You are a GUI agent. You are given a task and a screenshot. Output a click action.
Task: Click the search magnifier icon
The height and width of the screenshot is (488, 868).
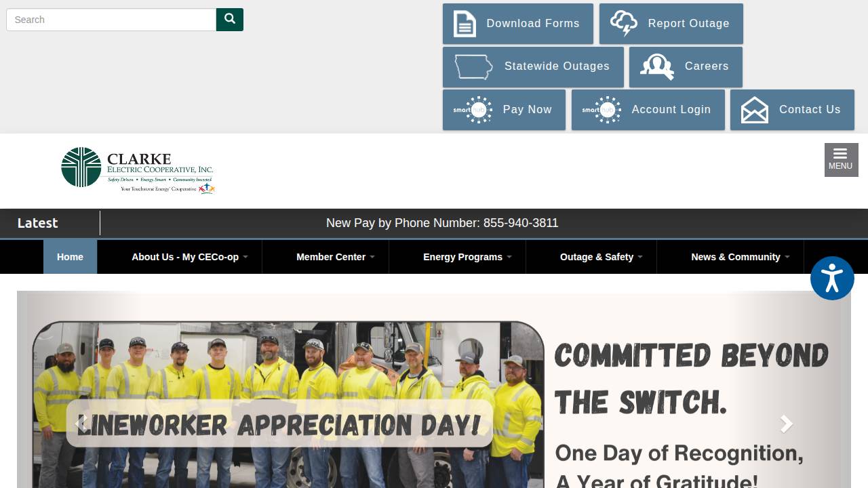pyautogui.click(x=229, y=19)
